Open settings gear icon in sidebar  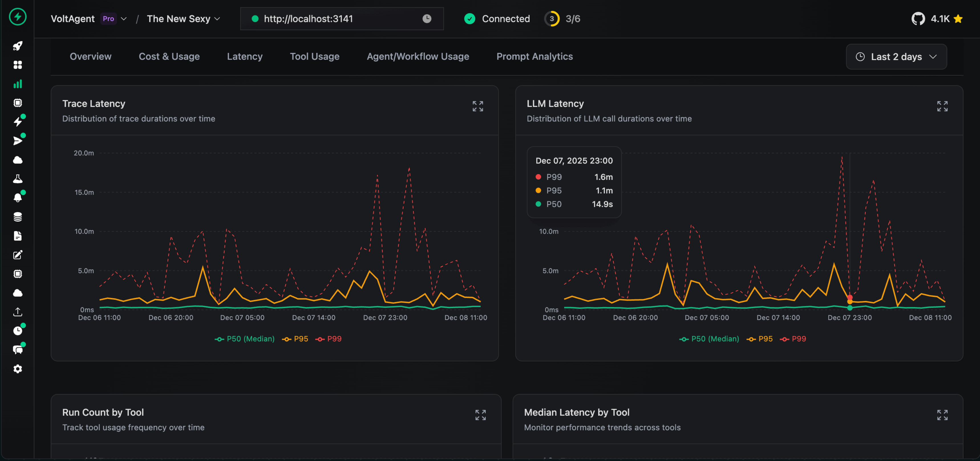pyautogui.click(x=17, y=369)
